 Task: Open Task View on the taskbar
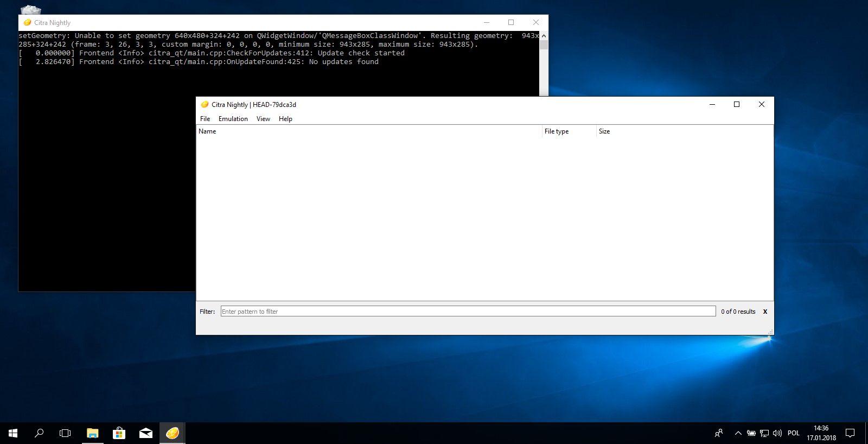tap(65, 433)
